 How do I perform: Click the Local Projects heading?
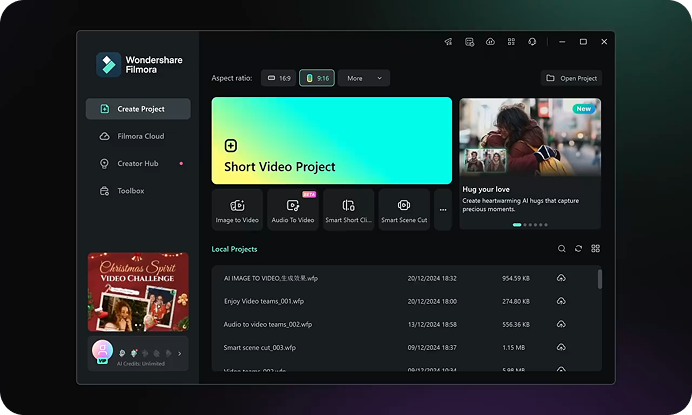[234, 249]
